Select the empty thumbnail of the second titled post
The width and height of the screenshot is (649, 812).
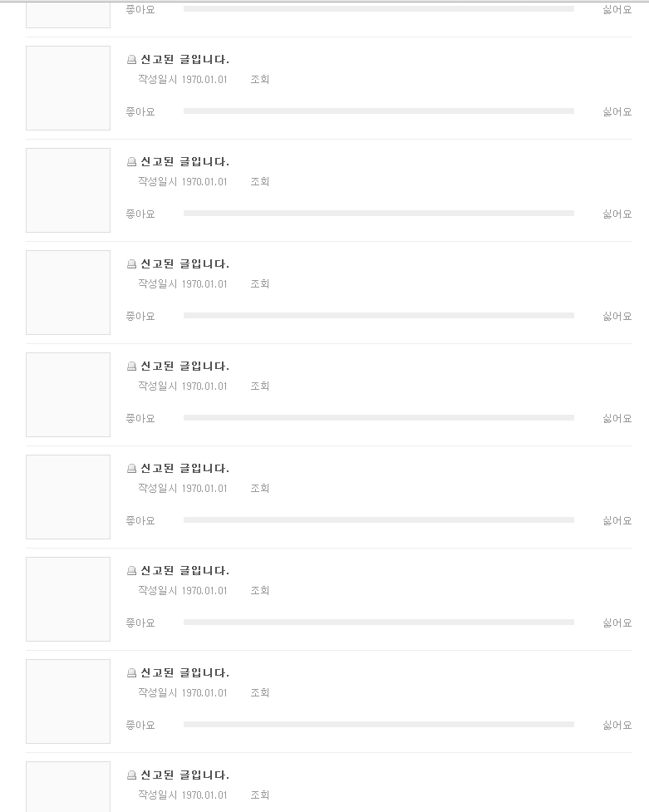(x=68, y=190)
